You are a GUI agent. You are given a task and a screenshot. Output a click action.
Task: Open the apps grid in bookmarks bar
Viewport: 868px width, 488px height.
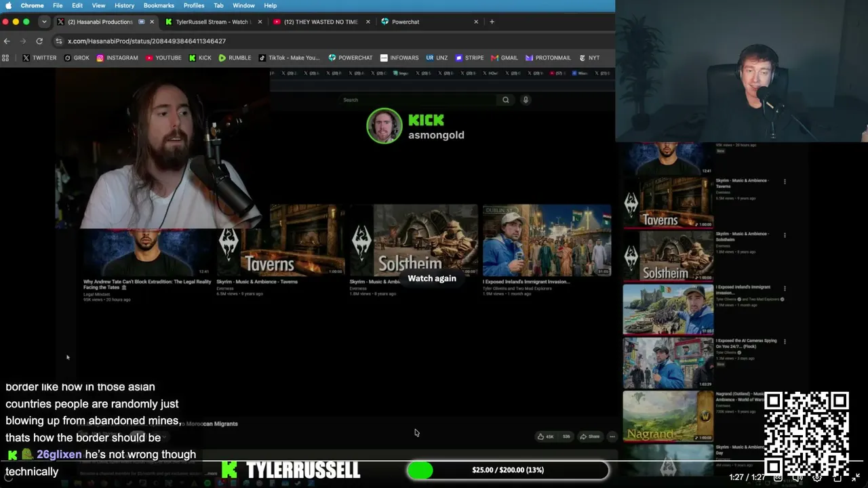click(5, 58)
